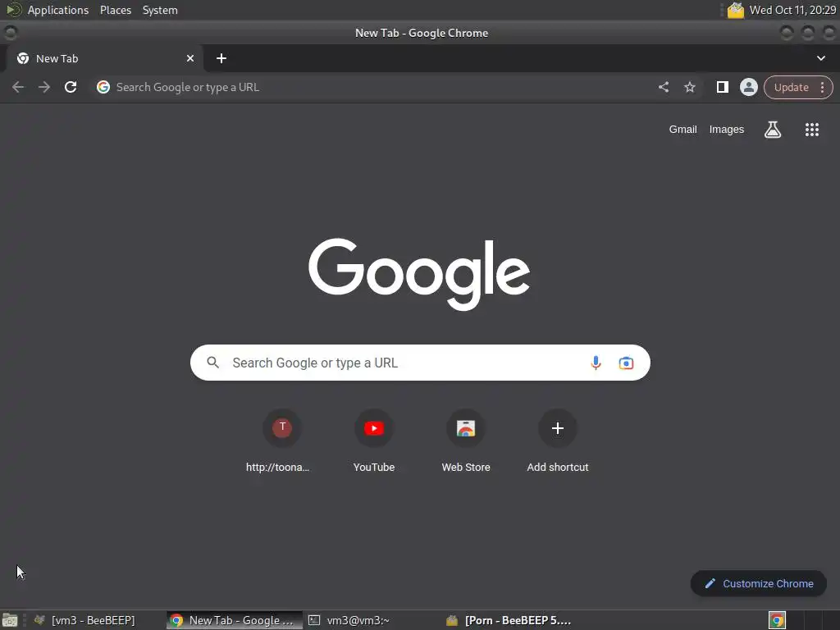The width and height of the screenshot is (840, 630).
Task: Expand the tab search dropdown arrow
Action: click(820, 58)
